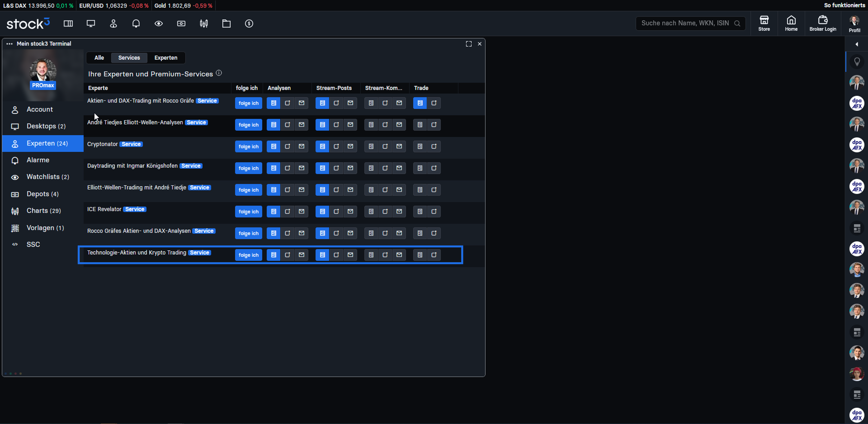Open the watchlist eye icon in toolbar
The image size is (868, 424).
pyautogui.click(x=158, y=24)
